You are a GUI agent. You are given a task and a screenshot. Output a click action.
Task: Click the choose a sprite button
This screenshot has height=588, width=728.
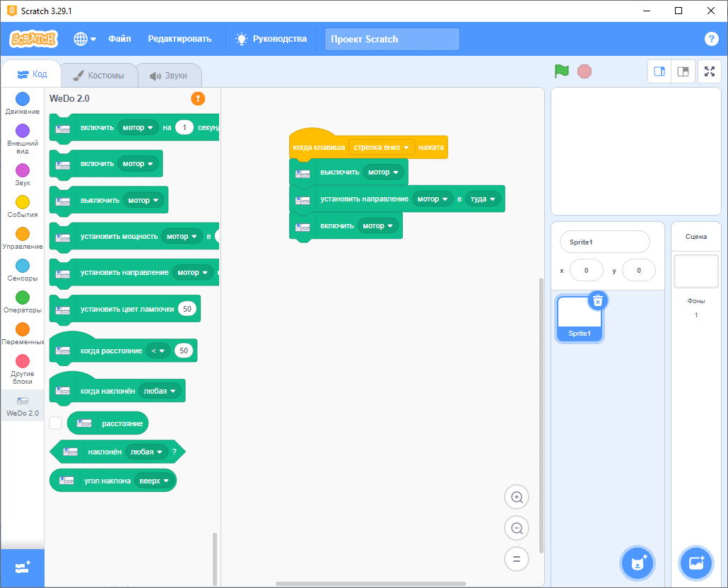click(638, 563)
